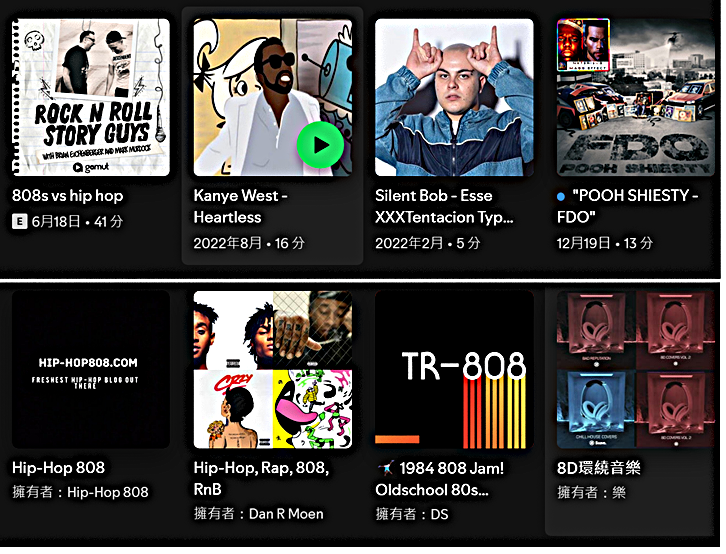Click the Silent Bob episode cover image
Viewport: 726px width, 554px height.
point(454,97)
